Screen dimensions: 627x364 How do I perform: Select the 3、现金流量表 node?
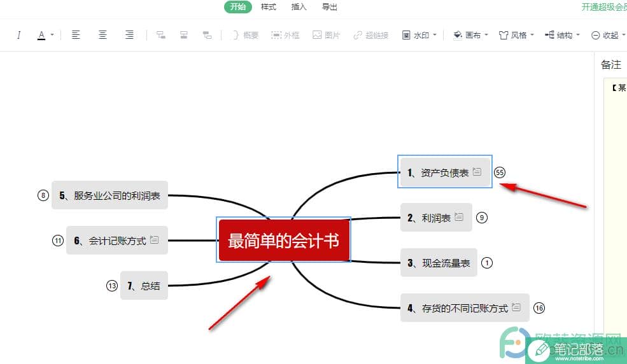pos(439,263)
